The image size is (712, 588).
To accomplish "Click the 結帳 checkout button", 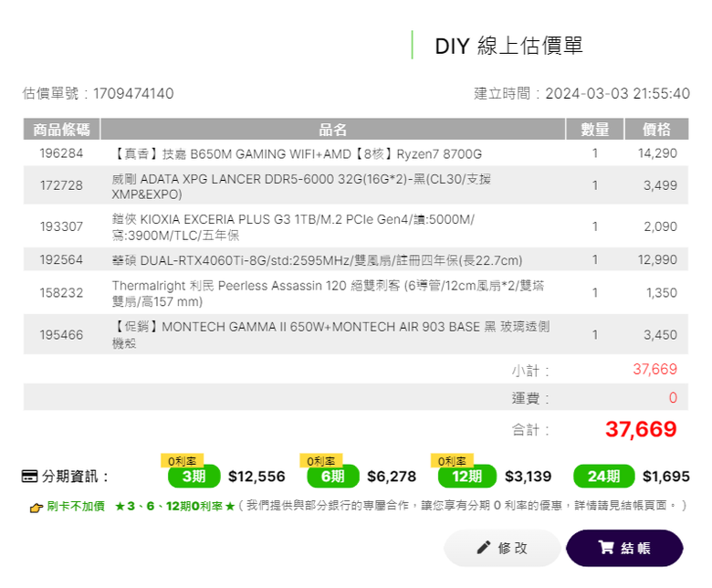I will (x=624, y=548).
